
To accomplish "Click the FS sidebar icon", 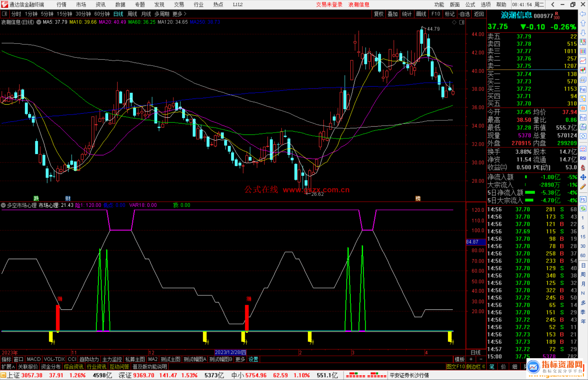I will (583, 199).
